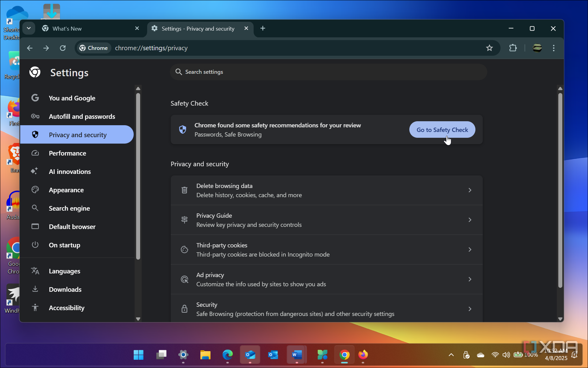Expand the Delete browsing data row chevron
The width and height of the screenshot is (588, 368).
tap(470, 190)
